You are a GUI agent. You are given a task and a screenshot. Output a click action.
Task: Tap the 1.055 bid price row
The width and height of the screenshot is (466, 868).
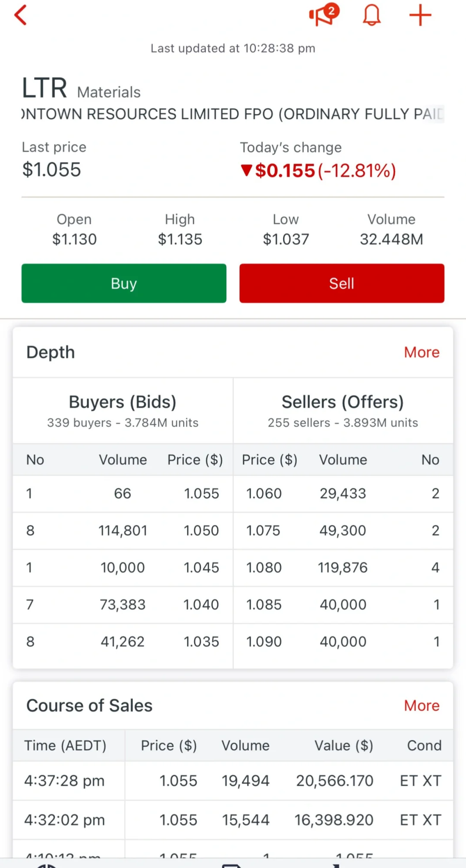[x=123, y=494]
